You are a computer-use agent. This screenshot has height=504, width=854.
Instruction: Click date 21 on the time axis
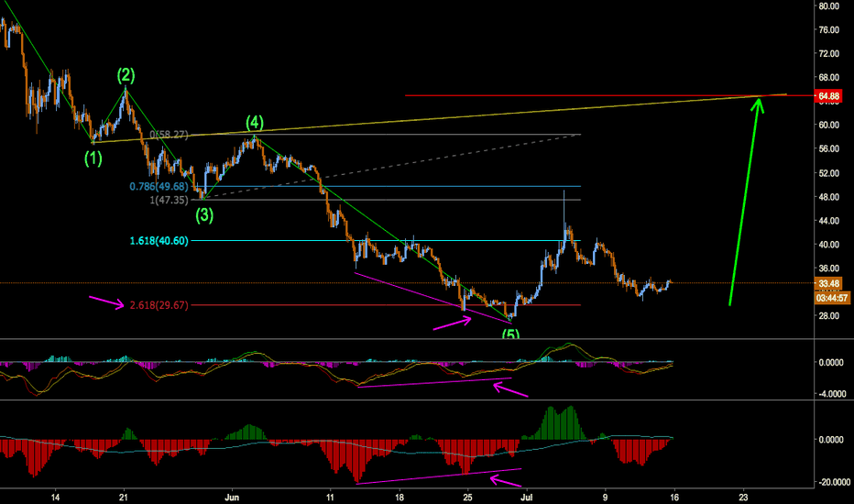(124, 498)
